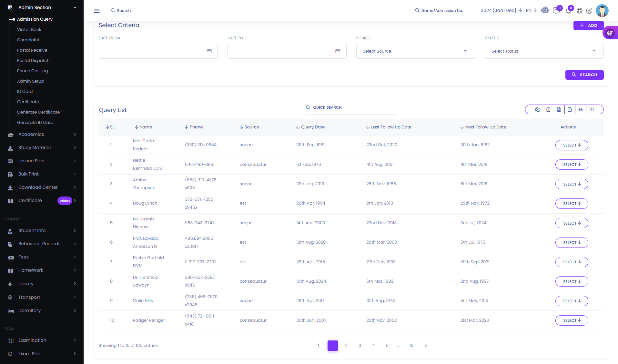Expand the Academics sidebar menu
The image size is (618, 364).
42,134
